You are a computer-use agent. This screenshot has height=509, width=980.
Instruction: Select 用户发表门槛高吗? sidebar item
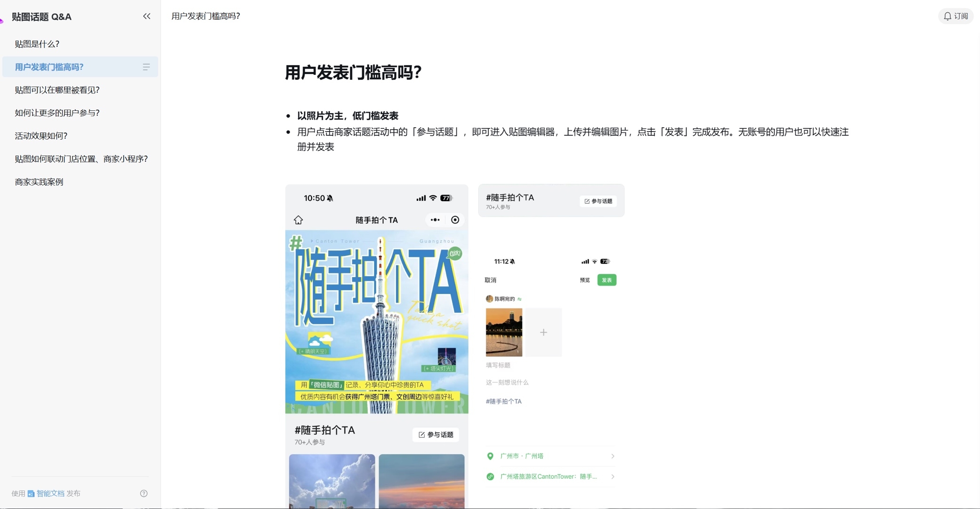point(80,67)
